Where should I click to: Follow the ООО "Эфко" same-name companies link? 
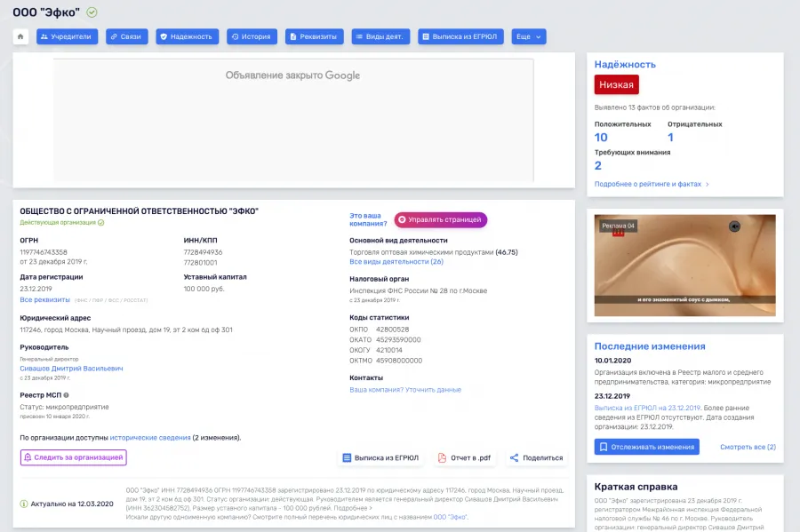point(450,517)
